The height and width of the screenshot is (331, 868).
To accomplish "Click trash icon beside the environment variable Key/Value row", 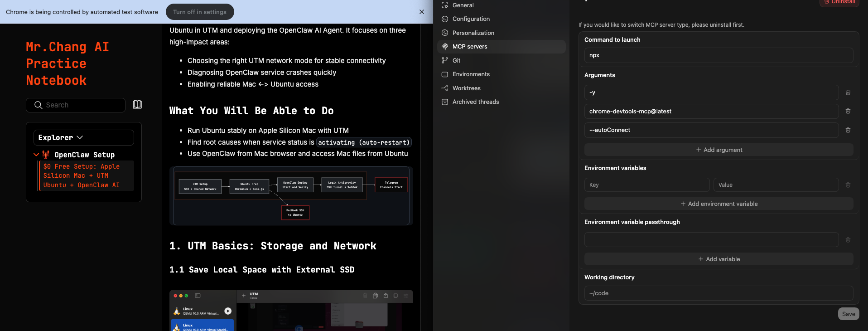I will (848, 185).
